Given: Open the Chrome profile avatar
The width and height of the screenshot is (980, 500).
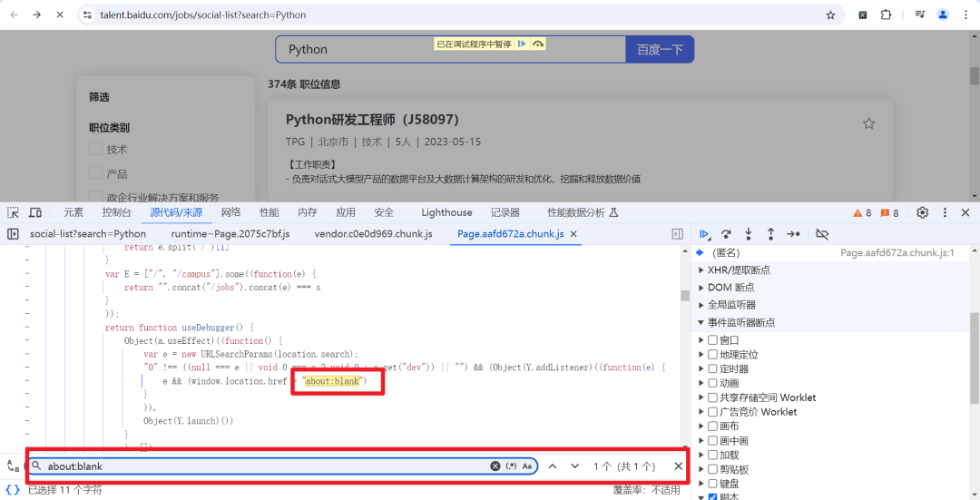Looking at the screenshot, I should coord(943,15).
